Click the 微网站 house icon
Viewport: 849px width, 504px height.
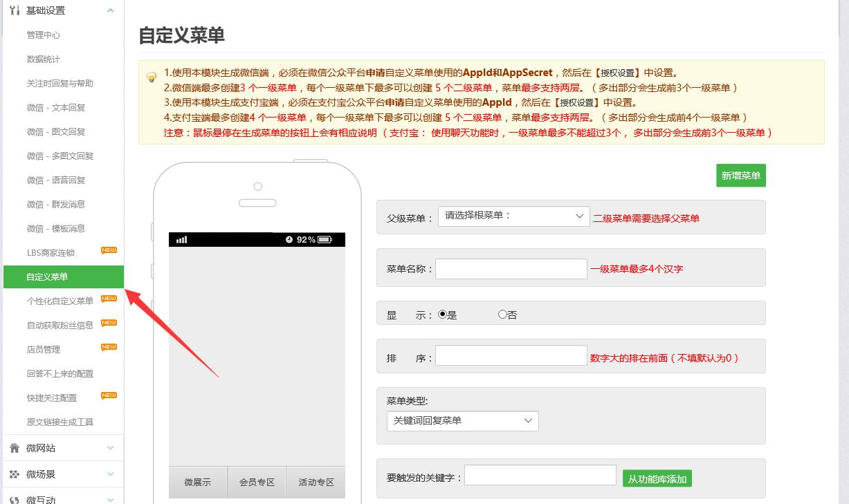(15, 448)
